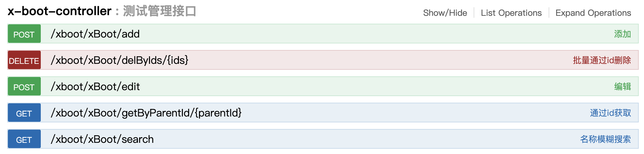
Task: Expand the /xboot/xBoot/getByParentId/{parentId} endpoint path
Action: point(146,113)
